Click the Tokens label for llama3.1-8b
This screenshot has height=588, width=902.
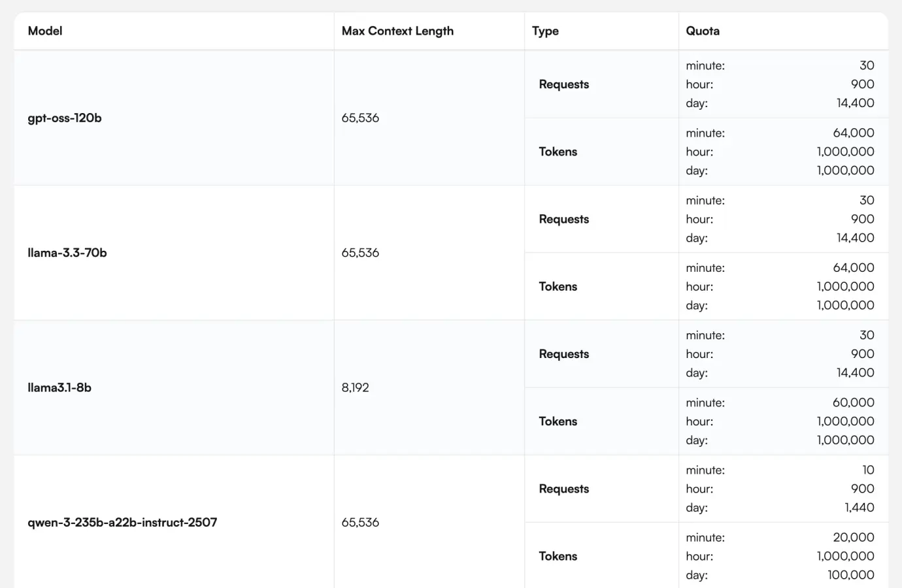coord(558,421)
